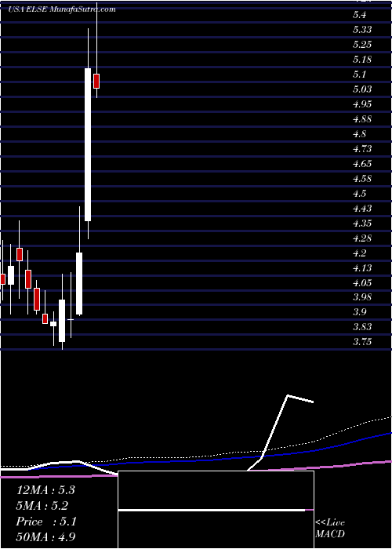Click the 5.33 price axis label
This screenshot has height=549, width=392.
362,30
